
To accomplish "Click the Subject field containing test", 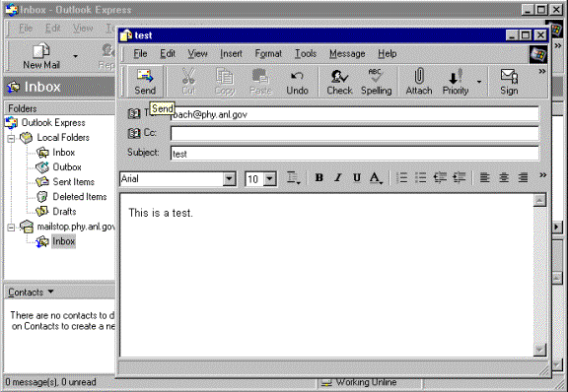I will pyautogui.click(x=355, y=154).
